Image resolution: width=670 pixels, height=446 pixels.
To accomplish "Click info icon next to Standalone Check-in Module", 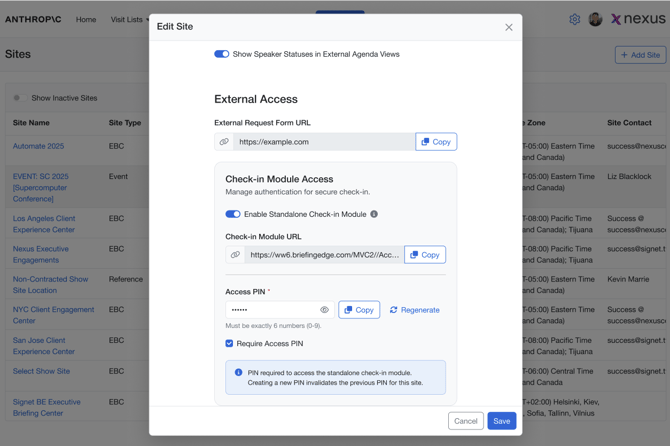I will [374, 214].
